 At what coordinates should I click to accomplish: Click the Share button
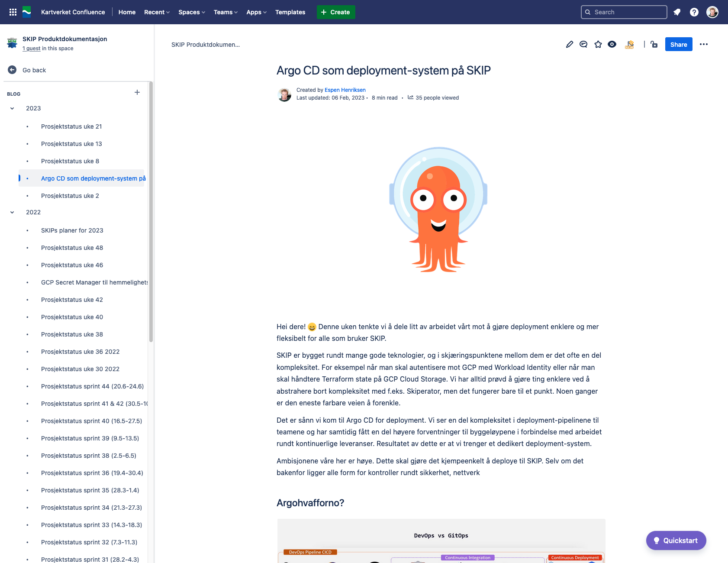tap(679, 44)
